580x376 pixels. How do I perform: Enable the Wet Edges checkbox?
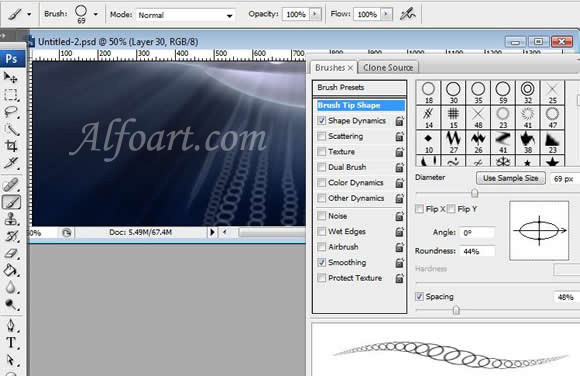(x=321, y=231)
